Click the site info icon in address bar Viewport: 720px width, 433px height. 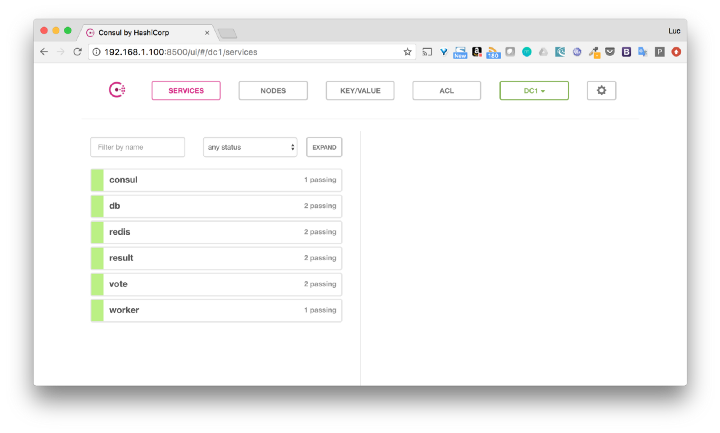[96, 52]
